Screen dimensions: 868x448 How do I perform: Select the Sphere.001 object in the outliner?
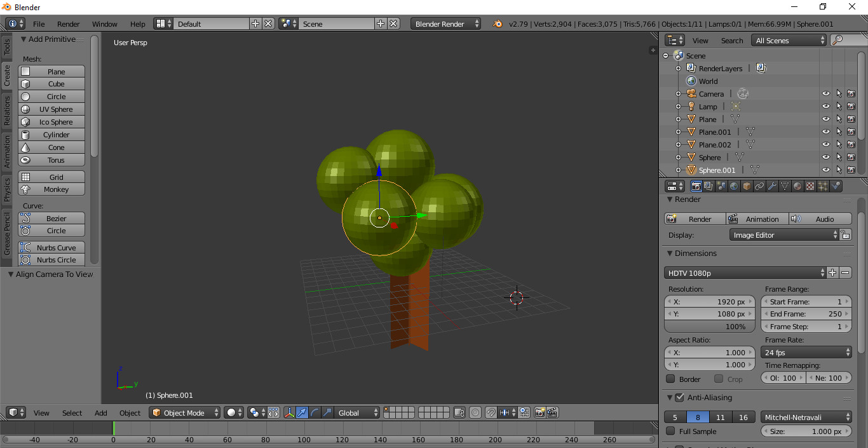[717, 170]
